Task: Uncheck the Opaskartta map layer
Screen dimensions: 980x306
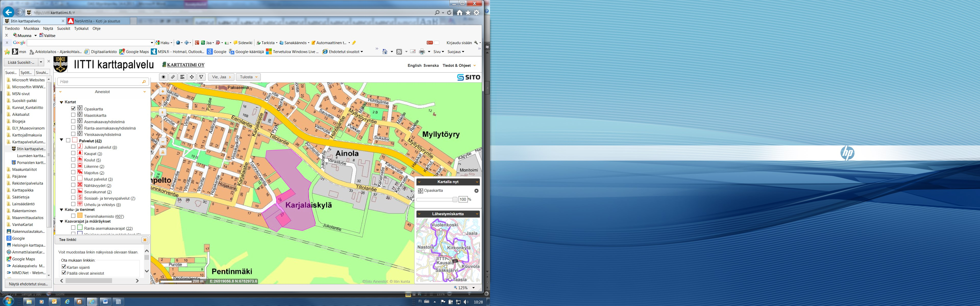Action: [73, 109]
